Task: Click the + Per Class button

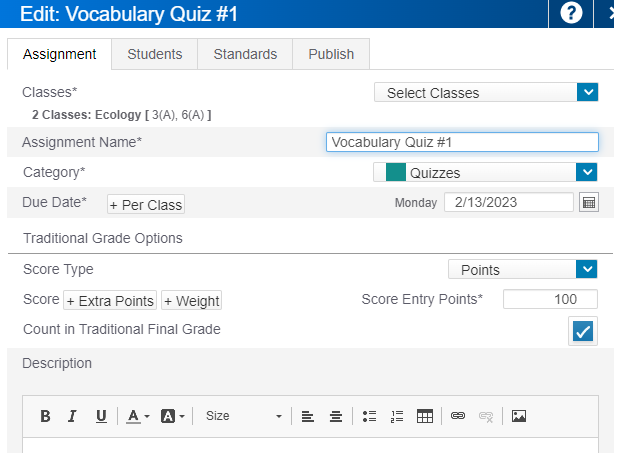Action: click(x=146, y=204)
